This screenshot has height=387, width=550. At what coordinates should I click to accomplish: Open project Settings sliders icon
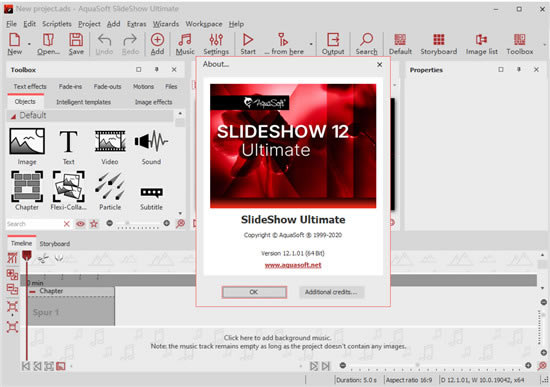(216, 44)
